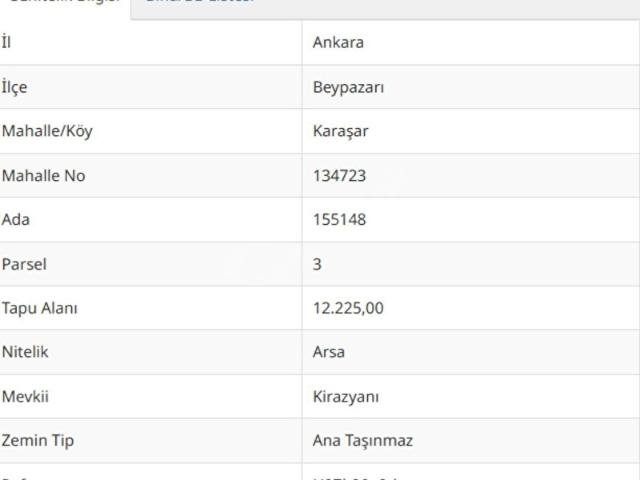Click the Kirazyanı location value
This screenshot has width=640, height=480.
coord(346,396)
